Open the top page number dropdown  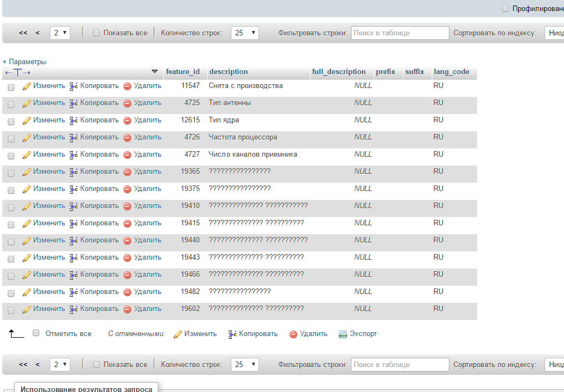pyautogui.click(x=60, y=33)
